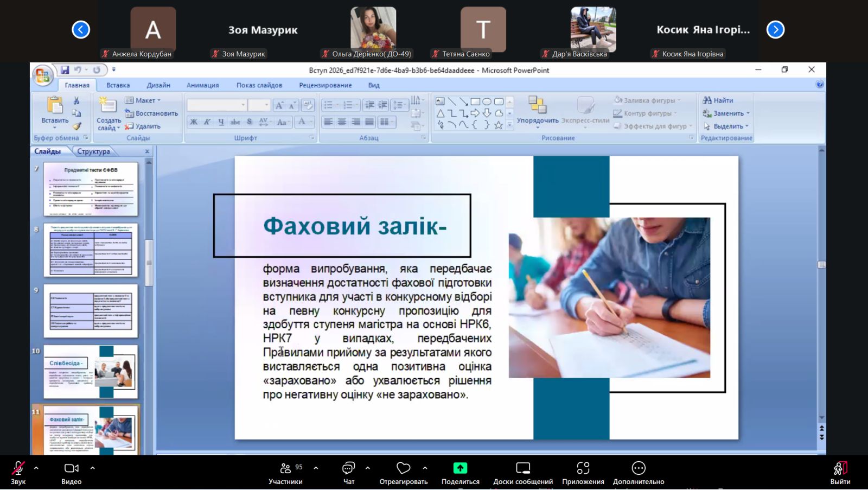Open the Участники participants list

(285, 468)
